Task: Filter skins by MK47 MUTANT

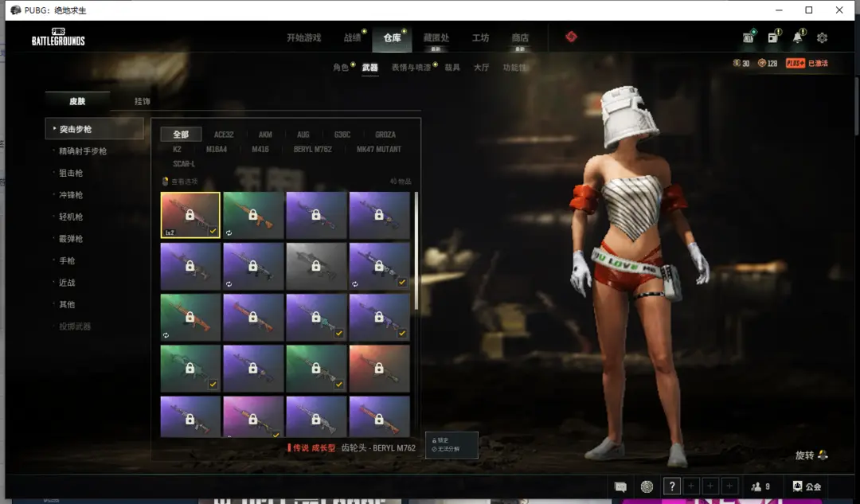Action: click(378, 149)
